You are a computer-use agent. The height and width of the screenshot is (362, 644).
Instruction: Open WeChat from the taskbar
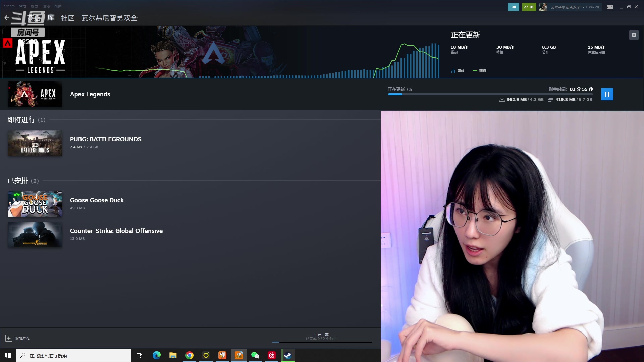click(x=255, y=355)
